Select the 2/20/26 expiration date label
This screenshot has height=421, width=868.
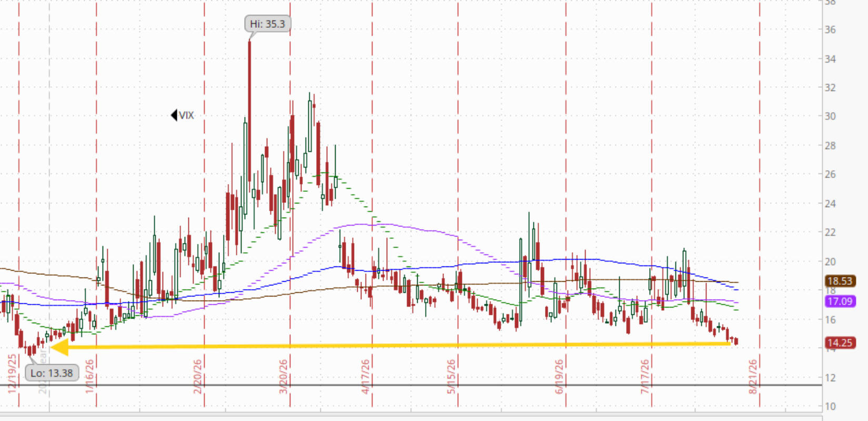tap(198, 376)
